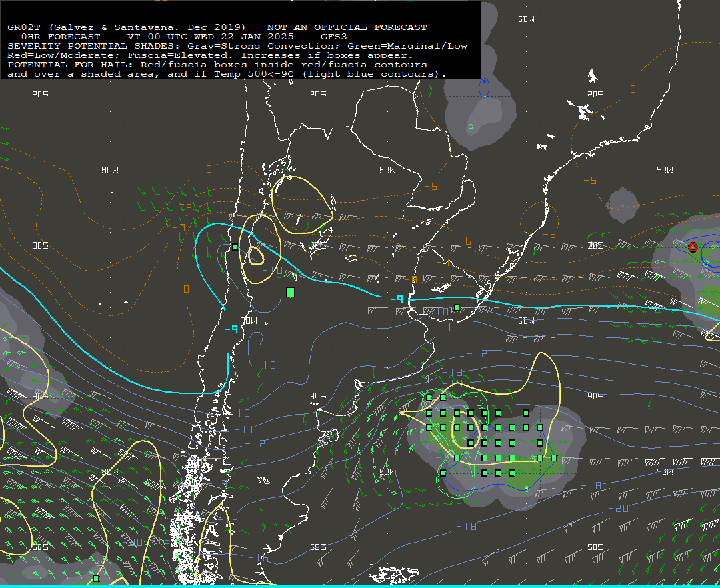Click the red circle marker in the eastern shaded area
This screenshot has height=588, width=720.
coord(693,247)
